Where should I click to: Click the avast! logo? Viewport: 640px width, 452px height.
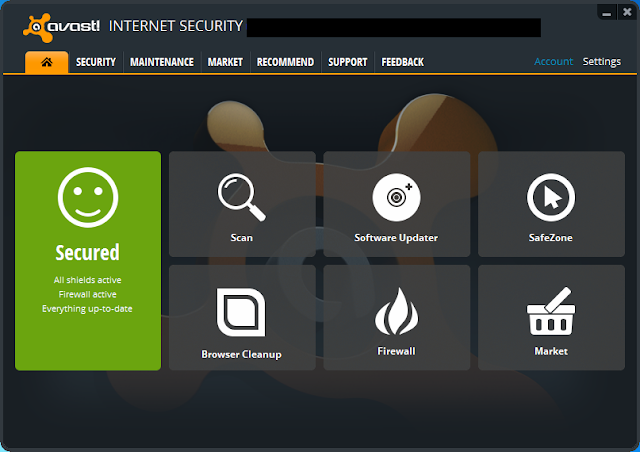[x=61, y=28]
